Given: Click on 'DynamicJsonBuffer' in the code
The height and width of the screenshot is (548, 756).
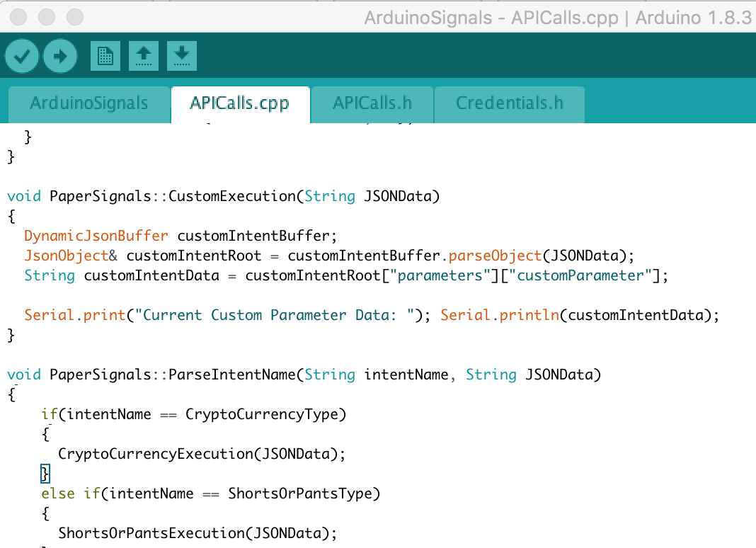Looking at the screenshot, I should pos(96,236).
